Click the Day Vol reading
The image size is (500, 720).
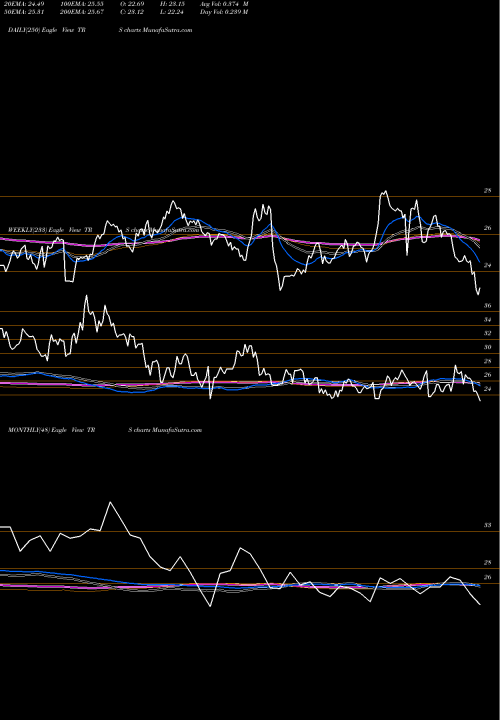[x=224, y=12]
